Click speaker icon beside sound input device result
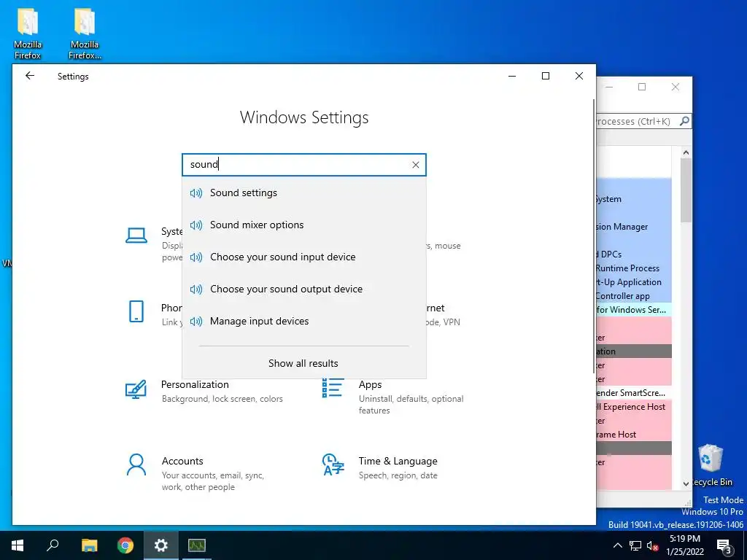The height and width of the screenshot is (560, 747). 196,257
